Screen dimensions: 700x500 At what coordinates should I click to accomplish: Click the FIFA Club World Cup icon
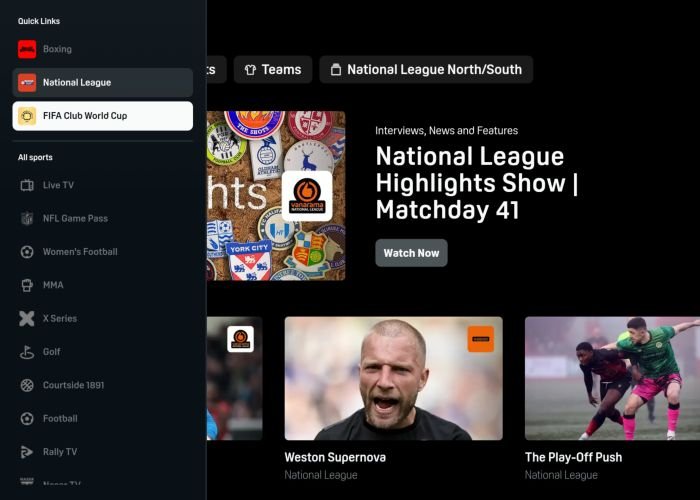tap(27, 116)
